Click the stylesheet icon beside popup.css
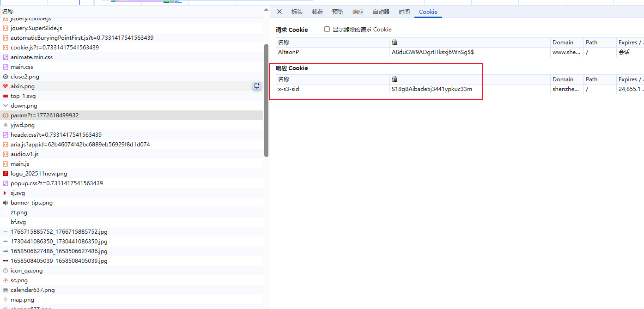The height and width of the screenshot is (309, 644). [x=6, y=183]
